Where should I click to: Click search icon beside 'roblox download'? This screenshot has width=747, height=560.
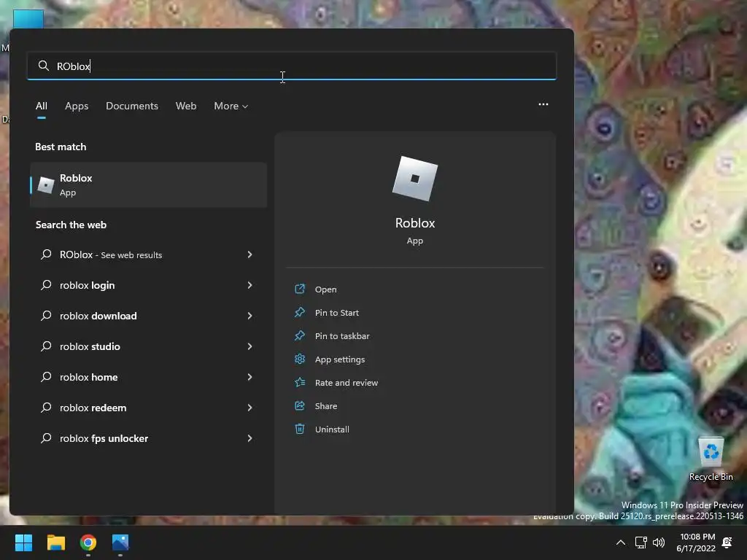[x=46, y=315]
